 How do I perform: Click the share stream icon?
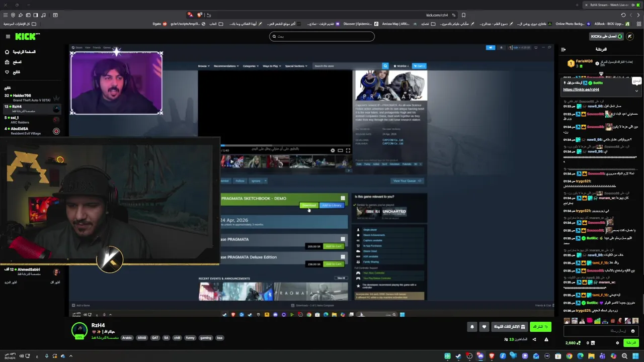click(534, 339)
